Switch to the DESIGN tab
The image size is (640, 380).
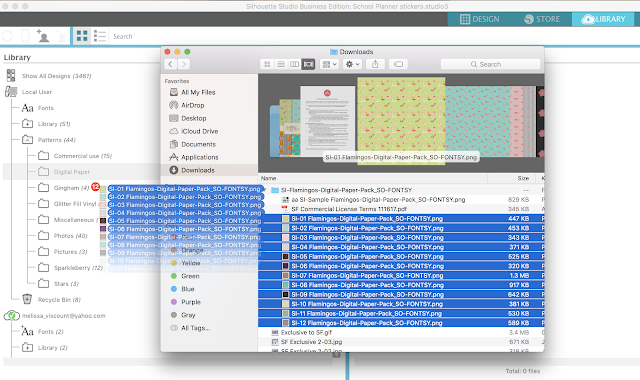coord(480,19)
